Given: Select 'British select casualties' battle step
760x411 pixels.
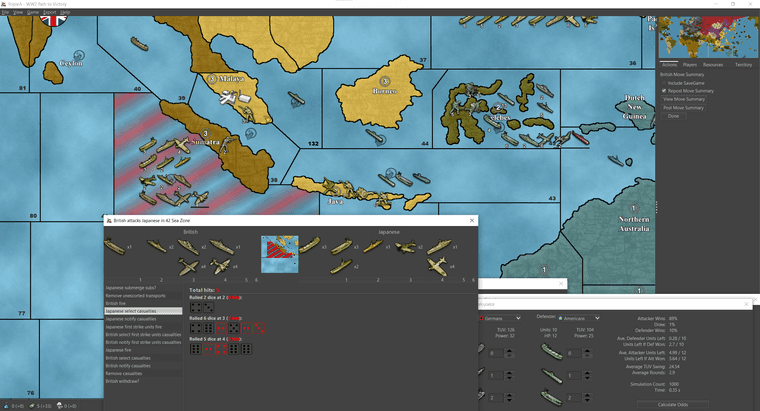Looking at the screenshot, I should (x=143, y=358).
